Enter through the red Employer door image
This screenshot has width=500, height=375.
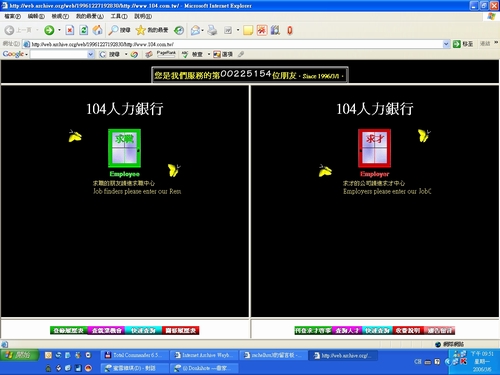coord(374,148)
